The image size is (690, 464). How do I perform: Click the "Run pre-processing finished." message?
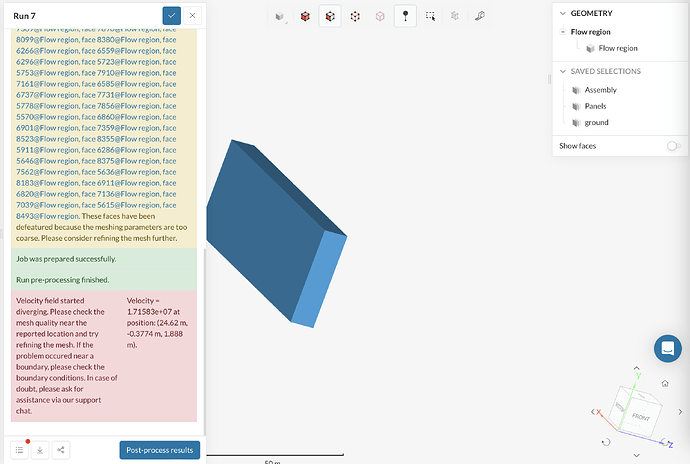62,280
